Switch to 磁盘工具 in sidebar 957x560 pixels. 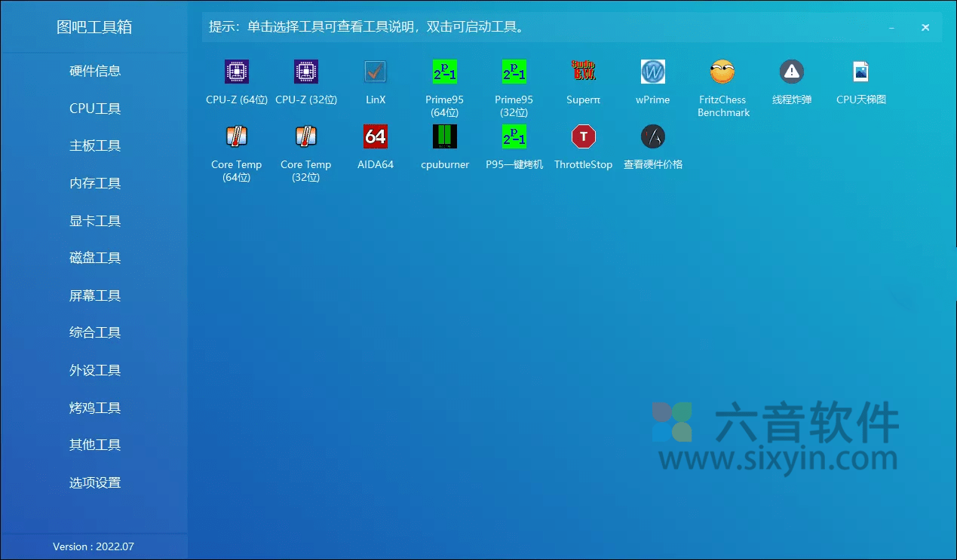pyautogui.click(x=94, y=257)
